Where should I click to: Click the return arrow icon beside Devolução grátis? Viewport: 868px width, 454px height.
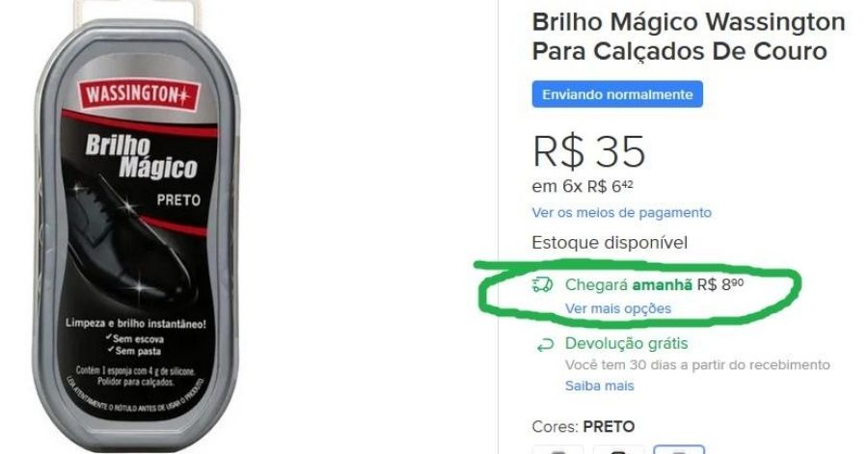[x=545, y=345]
